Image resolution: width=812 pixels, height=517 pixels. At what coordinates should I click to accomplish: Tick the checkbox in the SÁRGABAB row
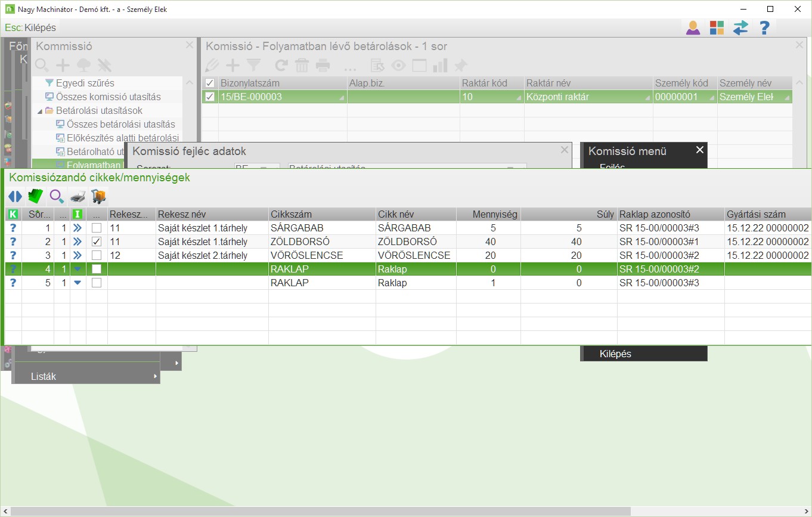tap(97, 228)
